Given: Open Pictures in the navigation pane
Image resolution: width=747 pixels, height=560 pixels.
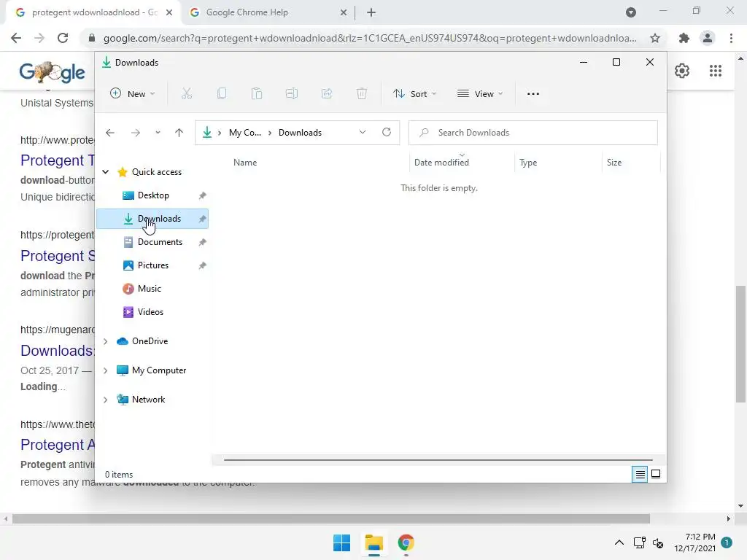Looking at the screenshot, I should [153, 265].
